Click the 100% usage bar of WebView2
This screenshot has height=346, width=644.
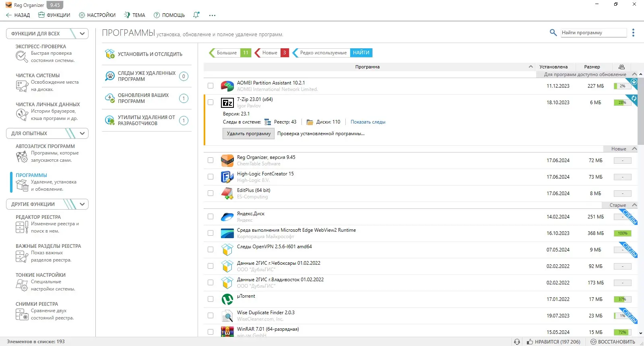pos(623,233)
